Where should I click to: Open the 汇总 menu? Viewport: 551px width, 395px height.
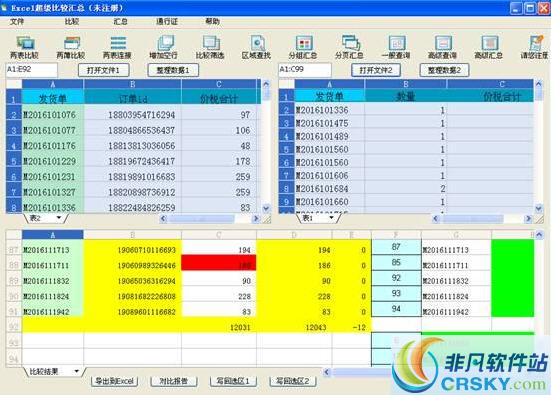[x=121, y=22]
